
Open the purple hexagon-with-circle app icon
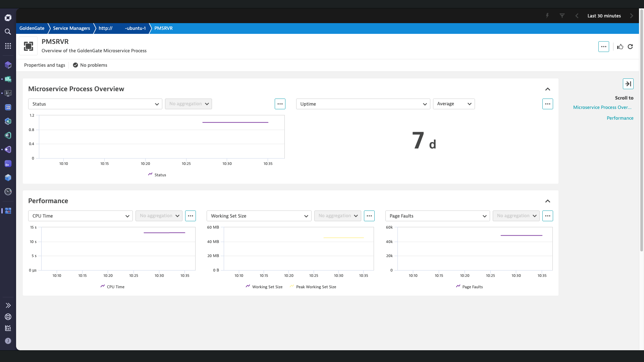pos(8,149)
